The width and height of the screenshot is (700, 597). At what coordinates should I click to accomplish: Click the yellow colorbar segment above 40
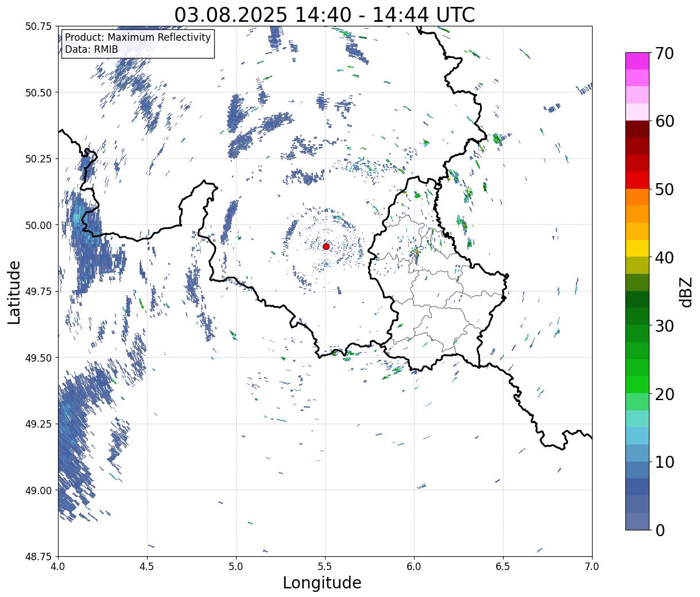[x=637, y=248]
